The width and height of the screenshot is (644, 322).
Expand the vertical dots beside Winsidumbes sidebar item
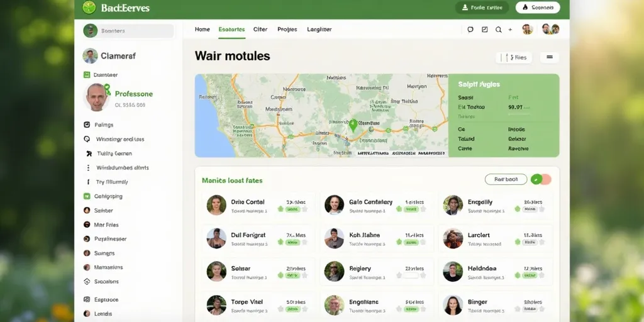point(88,168)
